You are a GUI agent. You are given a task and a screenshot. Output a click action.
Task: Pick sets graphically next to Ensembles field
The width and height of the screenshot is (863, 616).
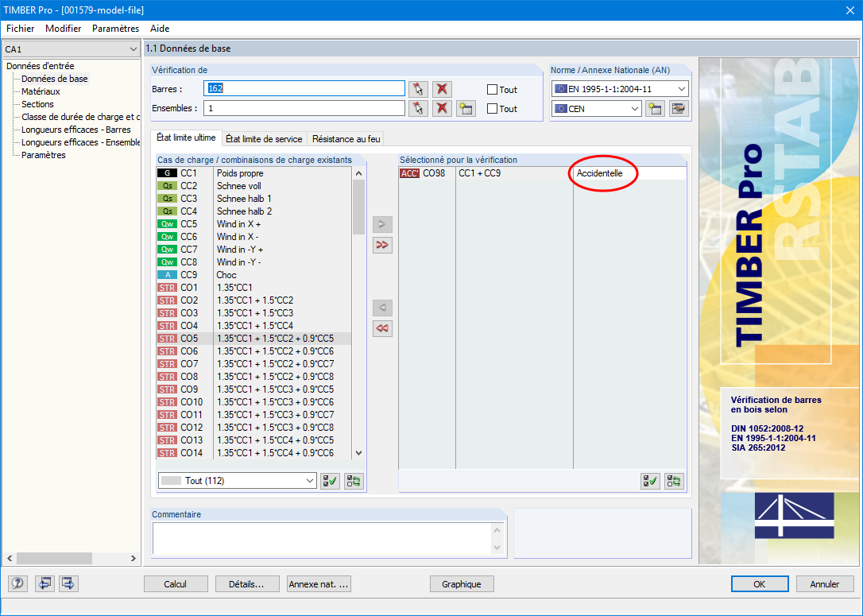pyautogui.click(x=418, y=108)
